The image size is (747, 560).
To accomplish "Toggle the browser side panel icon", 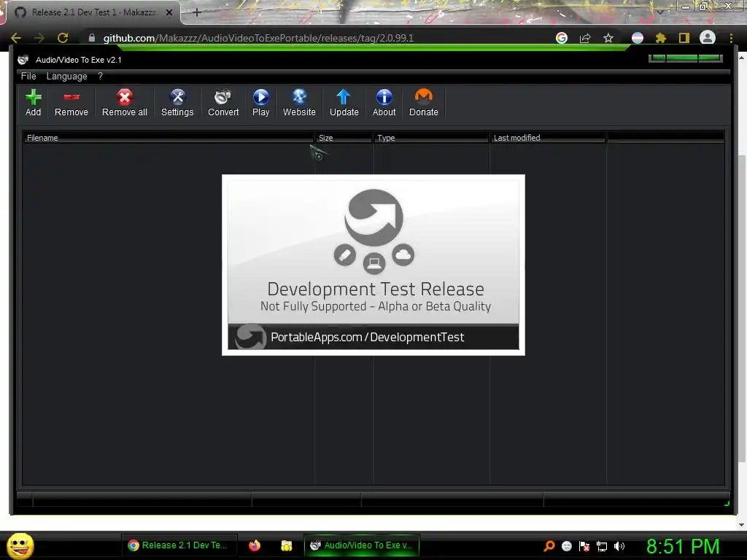I will click(684, 38).
